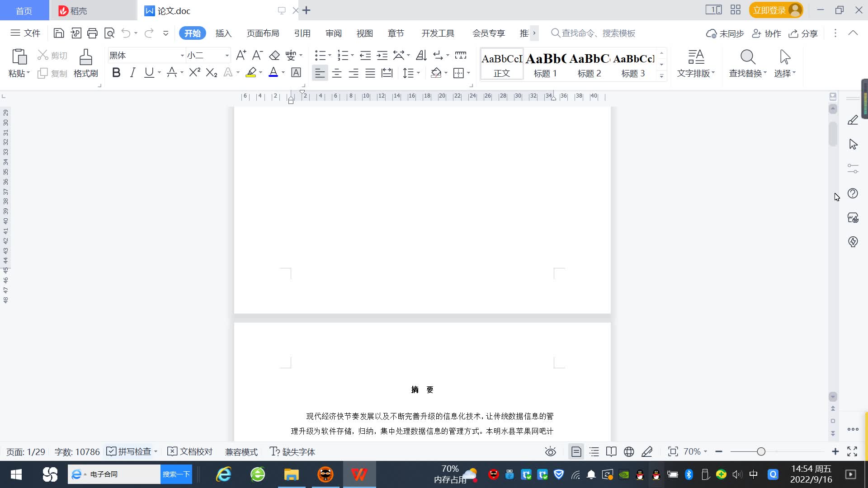Open the Find and Replace tool (查找替换)

click(x=747, y=63)
